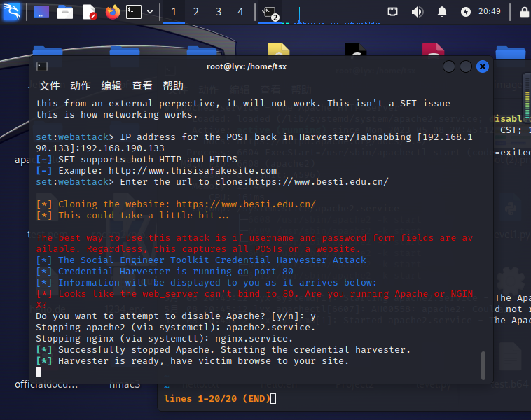Switch to workspace 4
Screen dimensions: 531x420
coord(240,12)
